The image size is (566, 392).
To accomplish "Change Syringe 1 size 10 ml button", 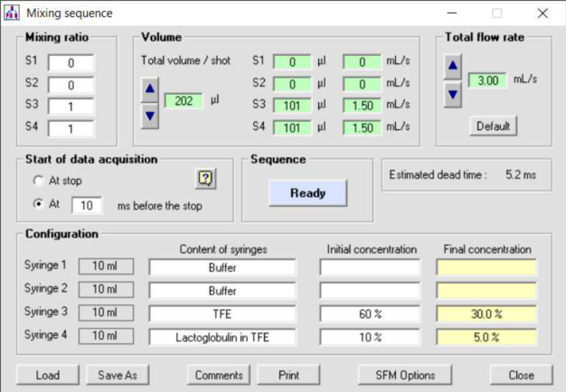I will click(107, 267).
